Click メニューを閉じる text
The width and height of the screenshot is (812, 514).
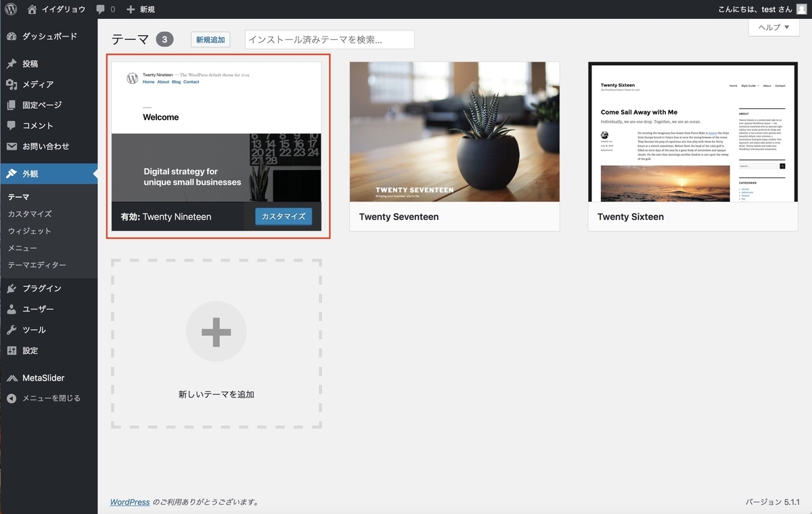tap(51, 398)
